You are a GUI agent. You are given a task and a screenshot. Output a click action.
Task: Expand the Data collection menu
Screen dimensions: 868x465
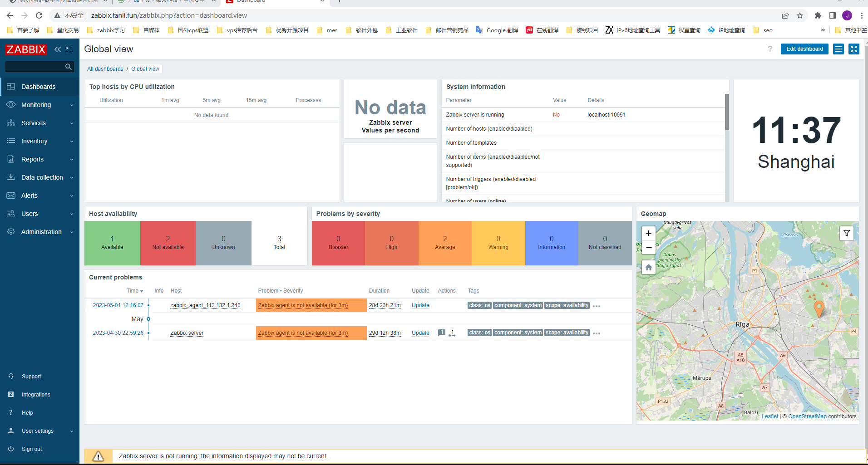pyautogui.click(x=40, y=177)
